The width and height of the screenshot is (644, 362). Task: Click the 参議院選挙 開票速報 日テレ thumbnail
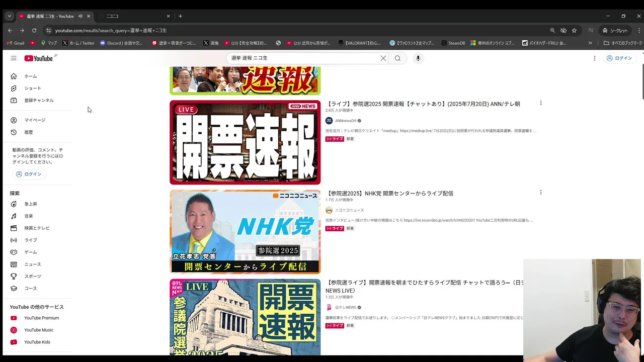click(x=245, y=317)
